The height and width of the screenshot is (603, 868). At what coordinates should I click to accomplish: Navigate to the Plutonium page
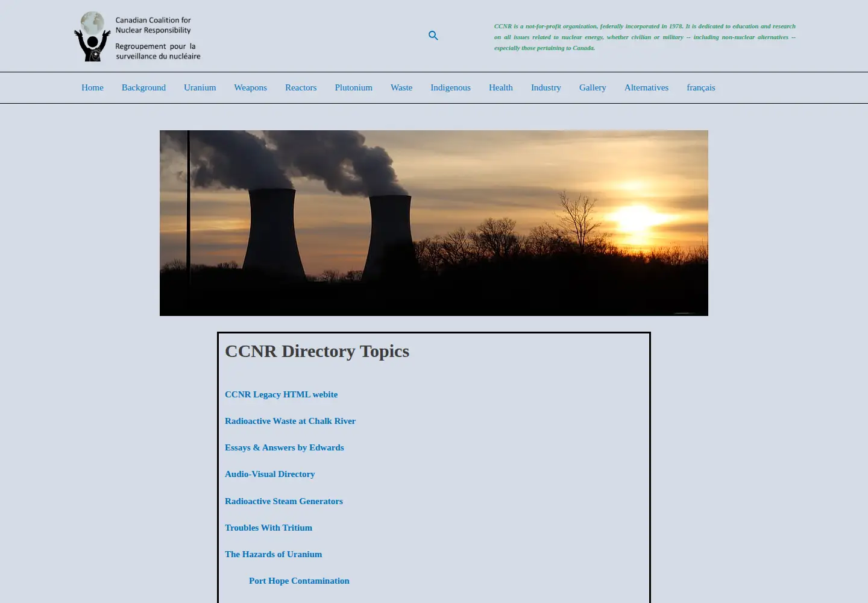[353, 87]
